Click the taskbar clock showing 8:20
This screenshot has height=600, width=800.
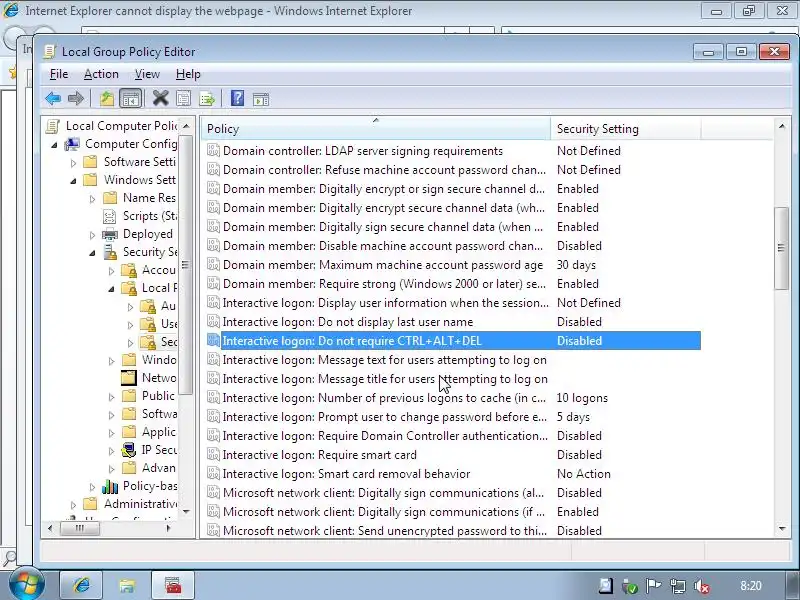pyautogui.click(x=751, y=586)
